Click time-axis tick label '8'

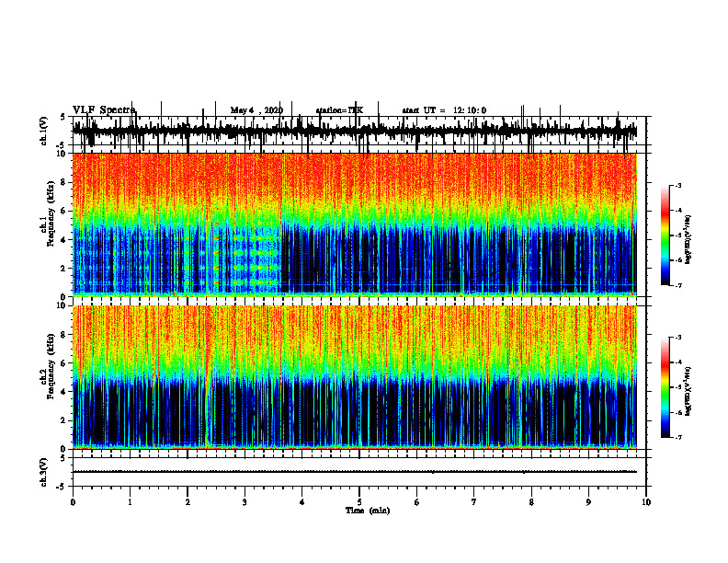click(x=531, y=502)
